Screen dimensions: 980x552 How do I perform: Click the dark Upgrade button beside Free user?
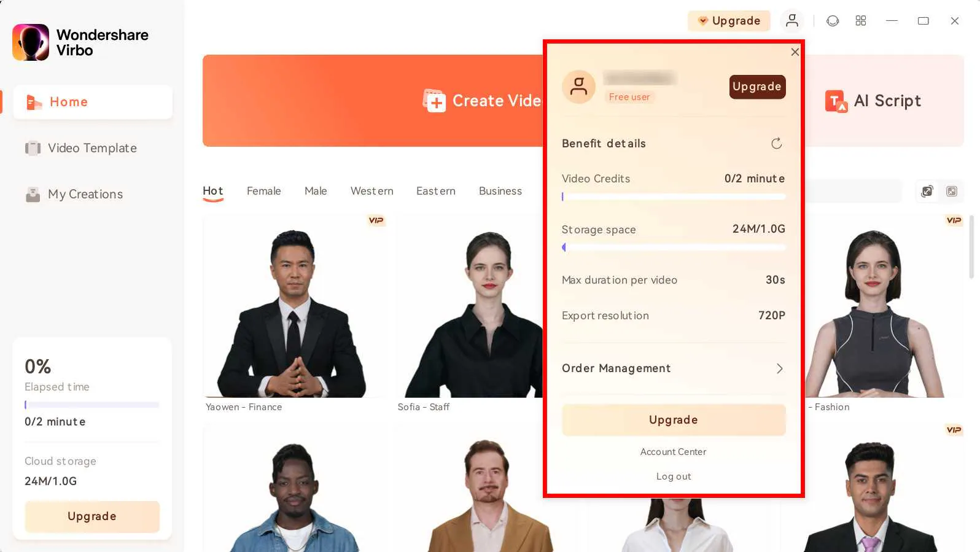click(x=757, y=87)
